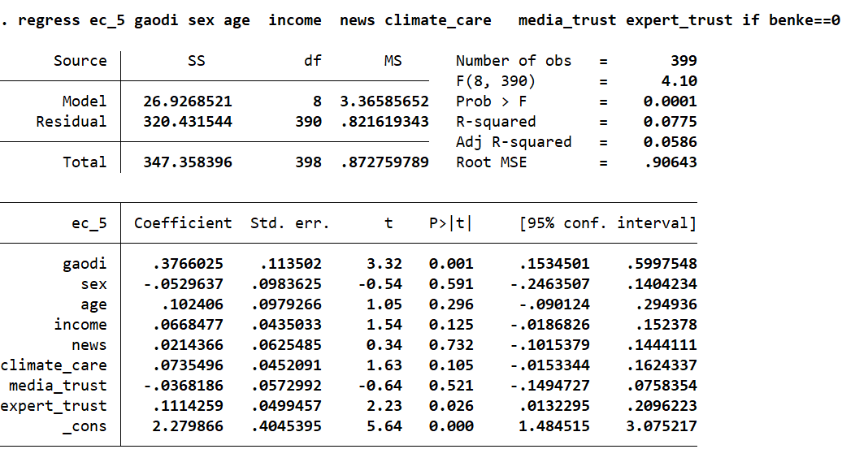Click the regress command line text

click(x=423, y=20)
